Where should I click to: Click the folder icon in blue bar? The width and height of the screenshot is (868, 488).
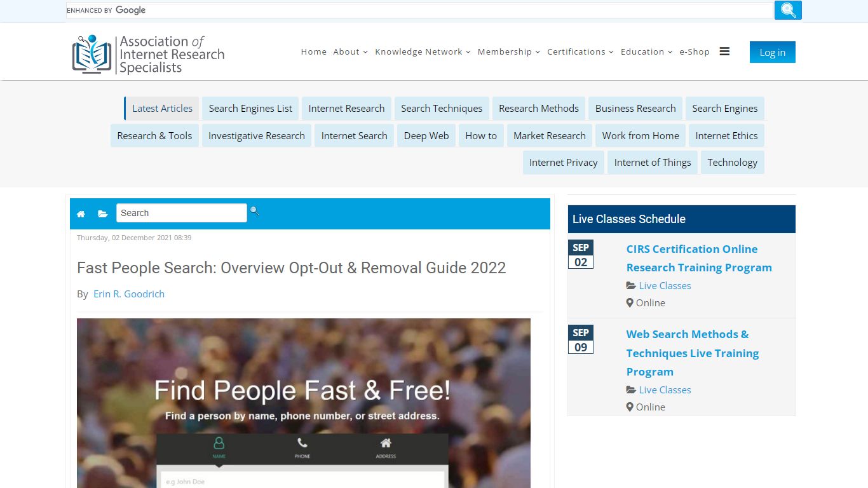tap(102, 214)
